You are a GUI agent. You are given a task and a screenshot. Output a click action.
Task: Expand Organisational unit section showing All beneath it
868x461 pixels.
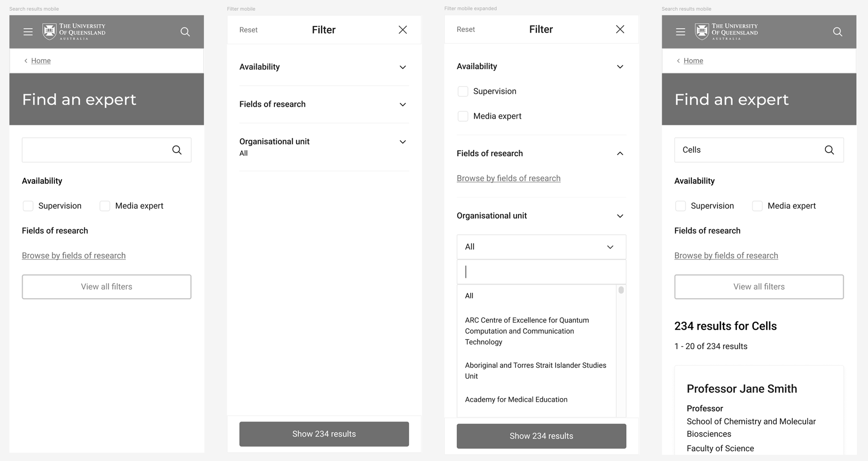tap(403, 142)
